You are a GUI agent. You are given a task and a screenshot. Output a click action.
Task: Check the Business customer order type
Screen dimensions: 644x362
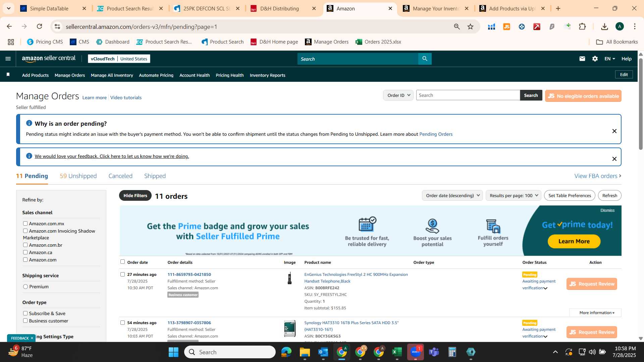[25, 320]
